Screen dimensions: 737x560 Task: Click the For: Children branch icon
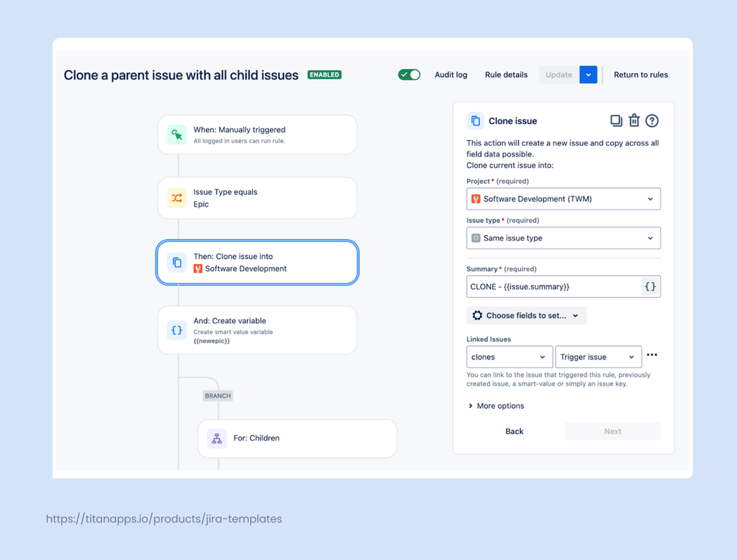pos(217,438)
